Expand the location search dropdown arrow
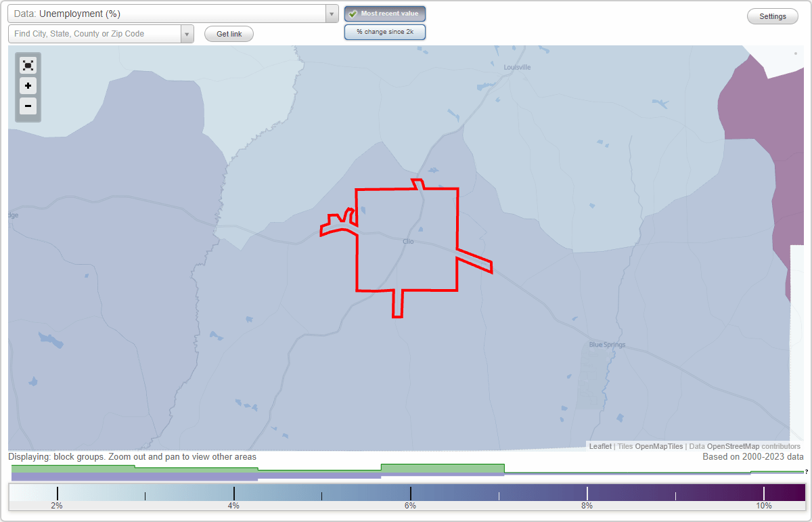Viewport: 812px width, 522px height. pyautogui.click(x=187, y=33)
